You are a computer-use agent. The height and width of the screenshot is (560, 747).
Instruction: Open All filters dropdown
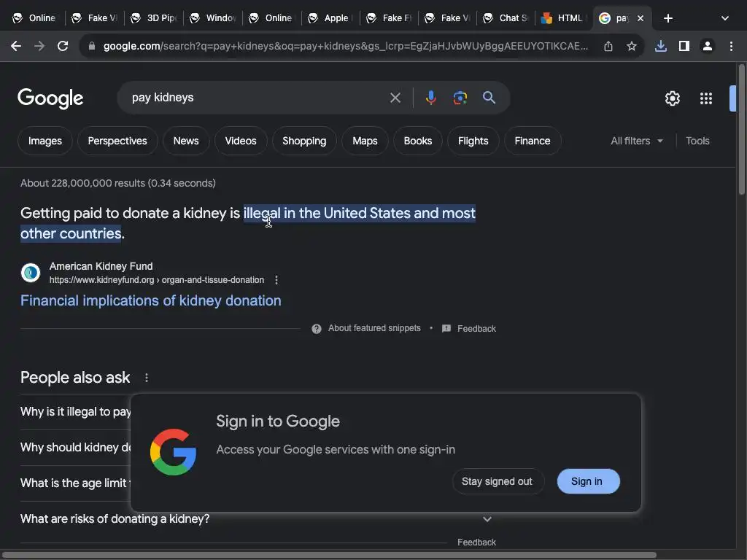pyautogui.click(x=636, y=141)
